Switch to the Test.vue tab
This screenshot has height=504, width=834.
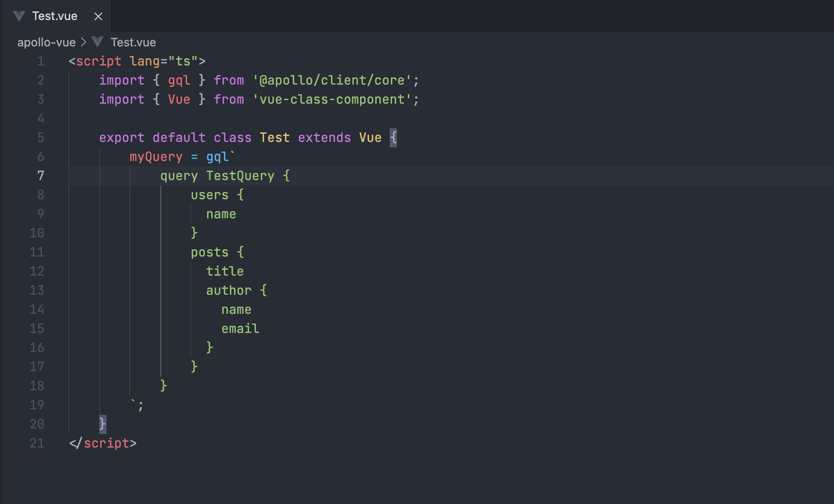[55, 15]
